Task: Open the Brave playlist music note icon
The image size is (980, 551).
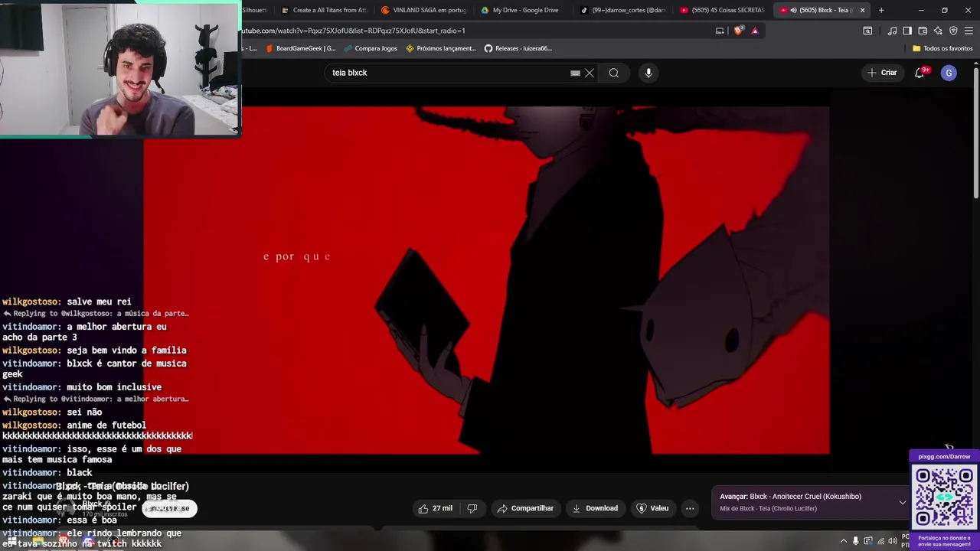Action: [892, 31]
